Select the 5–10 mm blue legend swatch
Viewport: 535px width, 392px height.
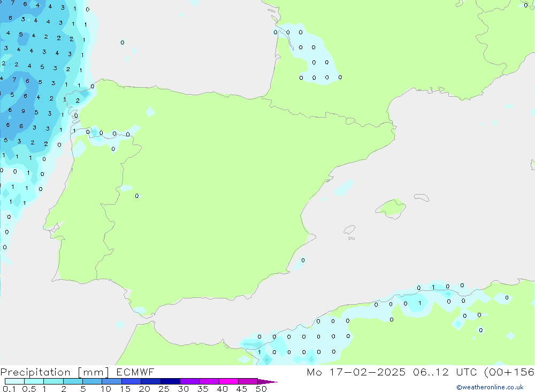92,381
